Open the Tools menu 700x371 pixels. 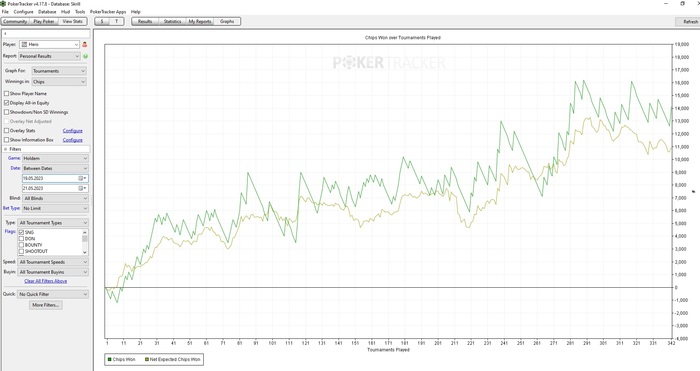[x=80, y=12]
